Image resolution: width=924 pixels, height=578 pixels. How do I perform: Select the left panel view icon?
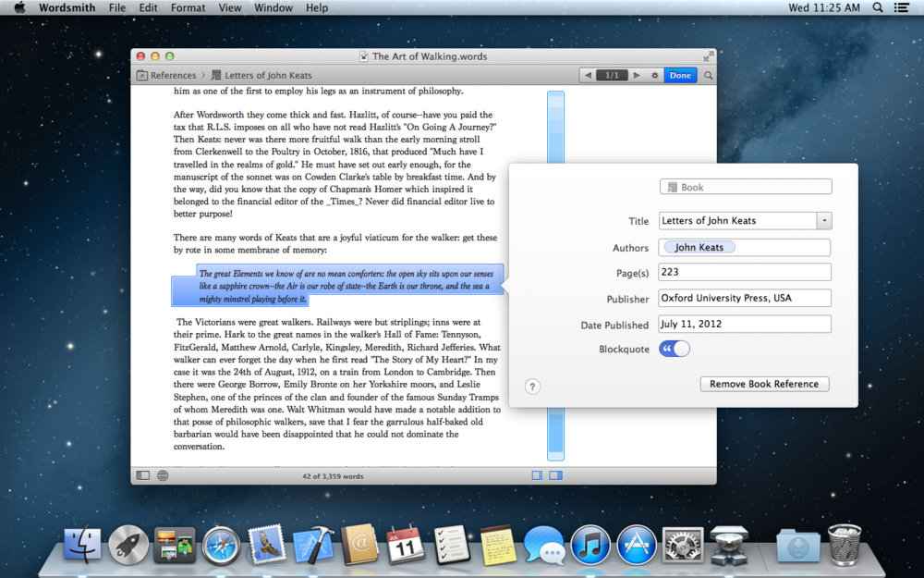pos(537,474)
